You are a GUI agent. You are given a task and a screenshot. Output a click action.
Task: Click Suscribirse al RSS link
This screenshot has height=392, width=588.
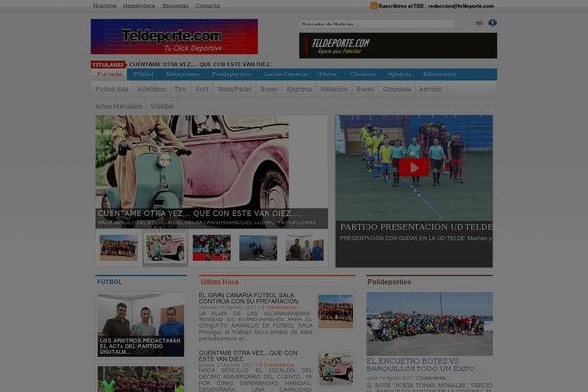click(x=401, y=6)
